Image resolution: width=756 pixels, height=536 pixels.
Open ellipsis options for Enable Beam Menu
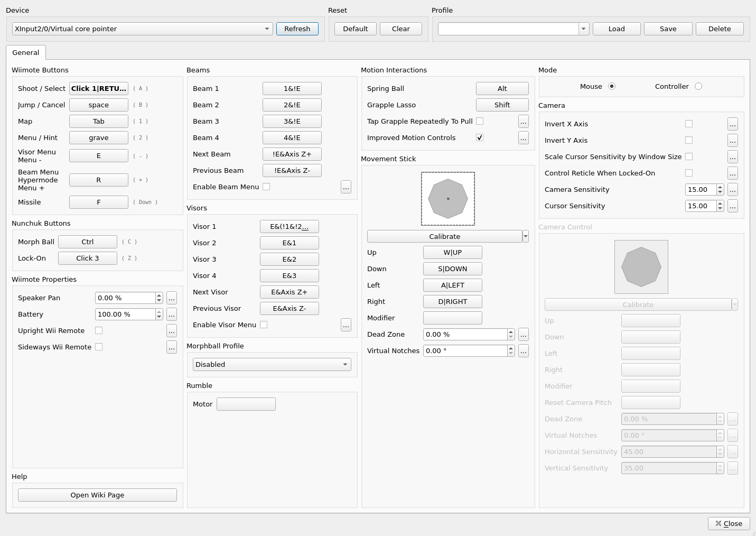tap(346, 187)
